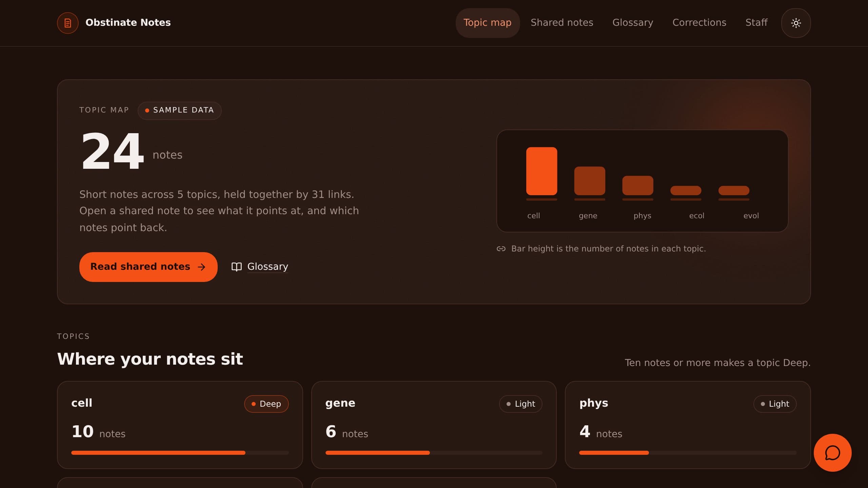Click the Obstinate Notes brand title
The height and width of the screenshot is (488, 868).
128,23
